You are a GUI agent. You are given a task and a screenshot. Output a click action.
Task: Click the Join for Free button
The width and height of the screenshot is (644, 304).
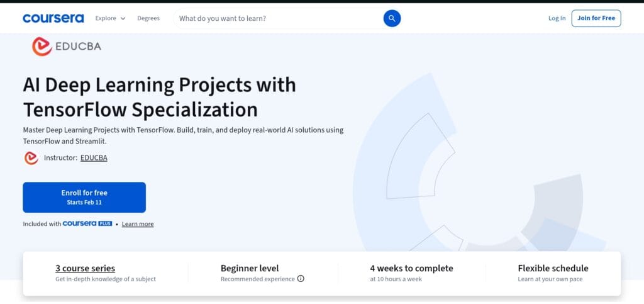coord(596,18)
